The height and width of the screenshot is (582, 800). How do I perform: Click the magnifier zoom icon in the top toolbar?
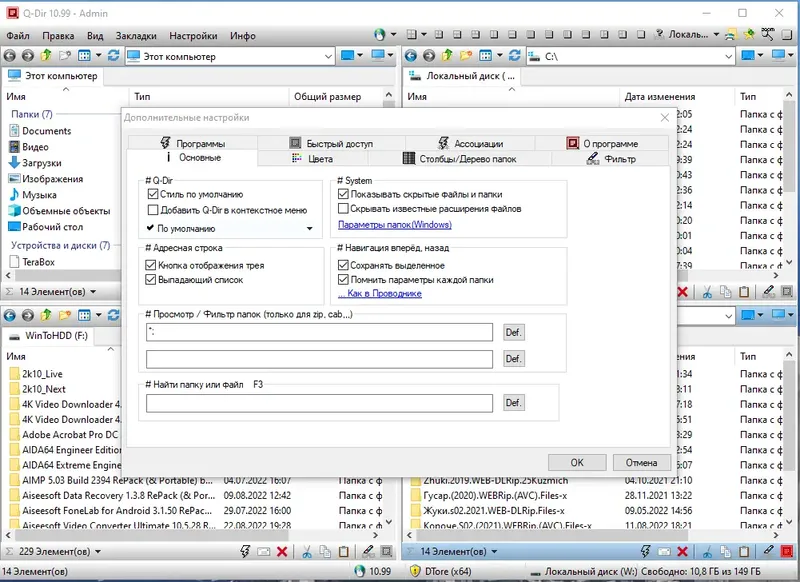[768, 35]
